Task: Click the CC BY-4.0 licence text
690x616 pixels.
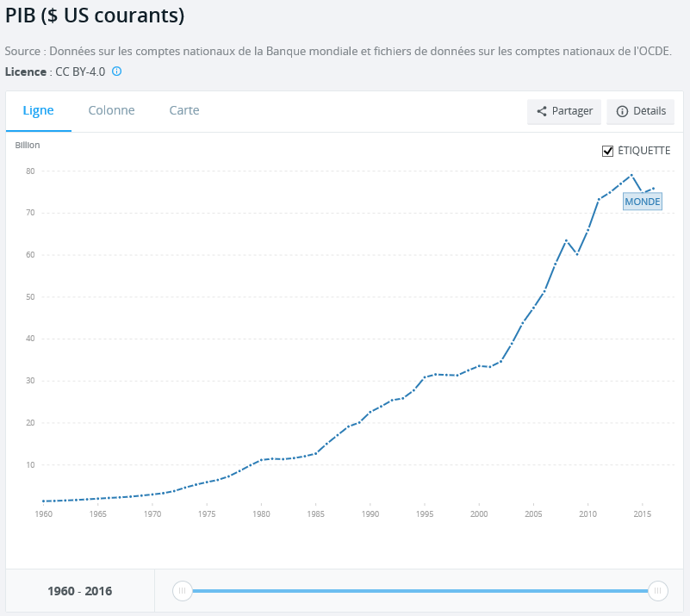Action: click(80, 72)
